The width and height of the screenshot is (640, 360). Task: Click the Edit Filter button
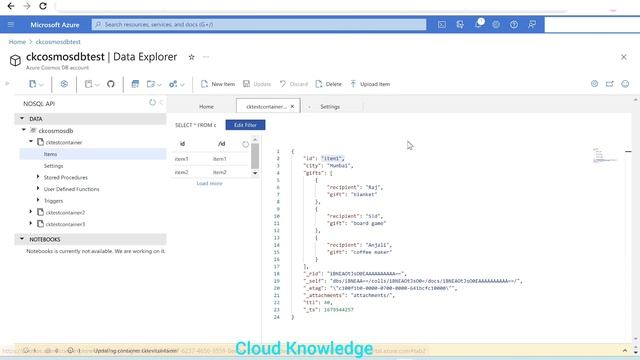click(245, 125)
